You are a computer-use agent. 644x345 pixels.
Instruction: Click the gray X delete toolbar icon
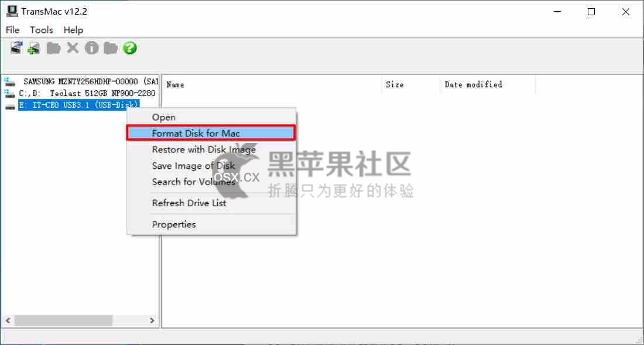click(73, 48)
